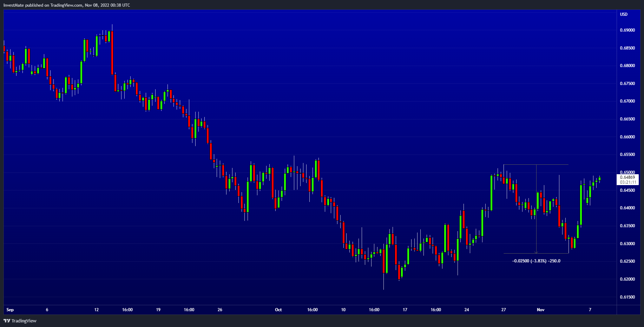Click the Sep time axis label

10,310
